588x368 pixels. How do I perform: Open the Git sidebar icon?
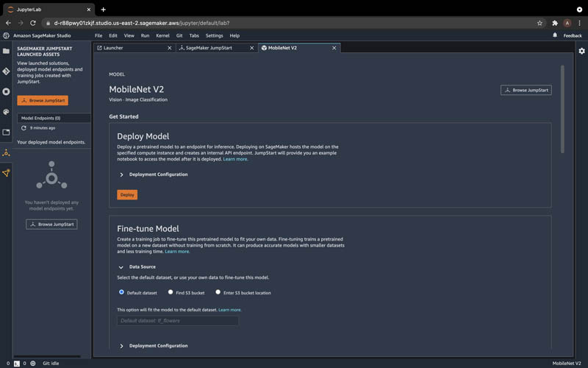(x=6, y=71)
